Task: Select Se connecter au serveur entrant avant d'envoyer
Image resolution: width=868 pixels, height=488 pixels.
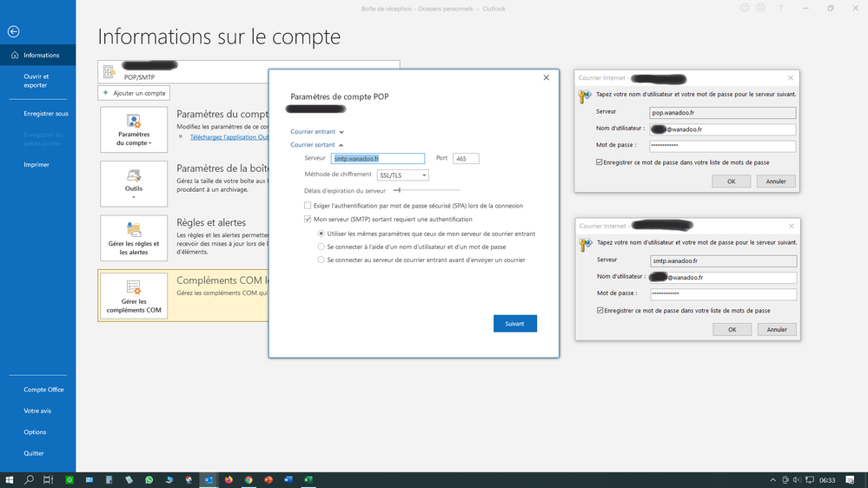Action: [321, 260]
